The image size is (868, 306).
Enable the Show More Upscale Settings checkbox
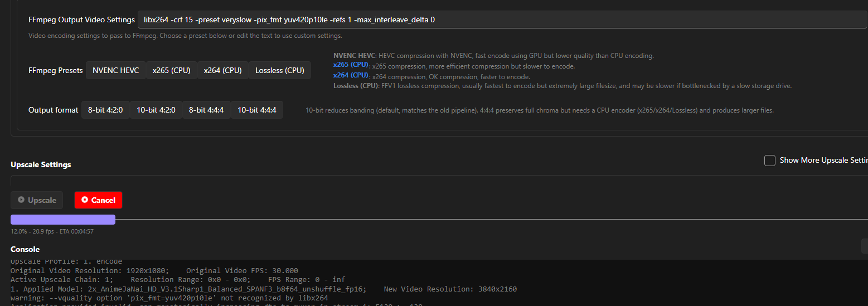point(770,161)
